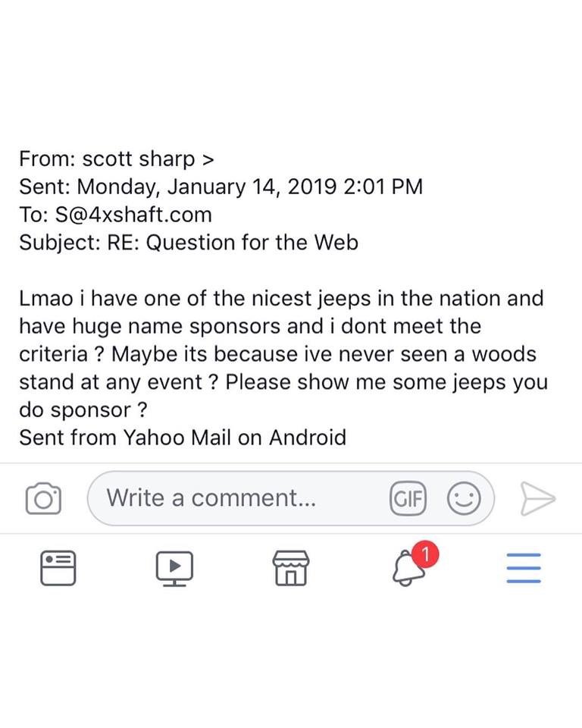Screen dimensions: 582x728
Task: Open the hamburger menu icon
Action: point(524,568)
